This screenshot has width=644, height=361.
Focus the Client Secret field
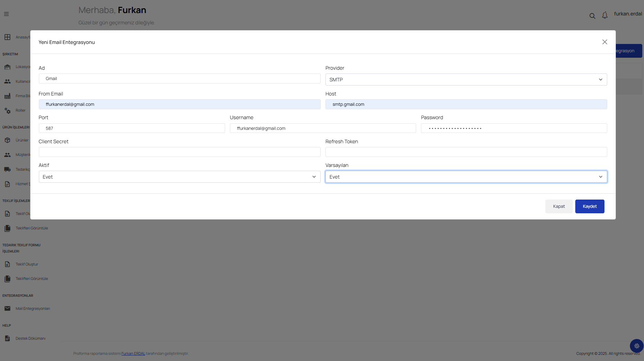pyautogui.click(x=179, y=152)
